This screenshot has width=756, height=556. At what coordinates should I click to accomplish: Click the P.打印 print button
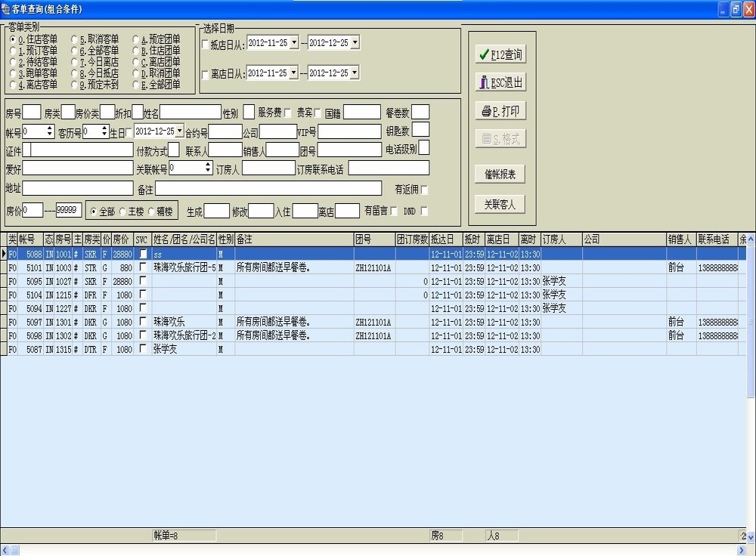(x=500, y=111)
